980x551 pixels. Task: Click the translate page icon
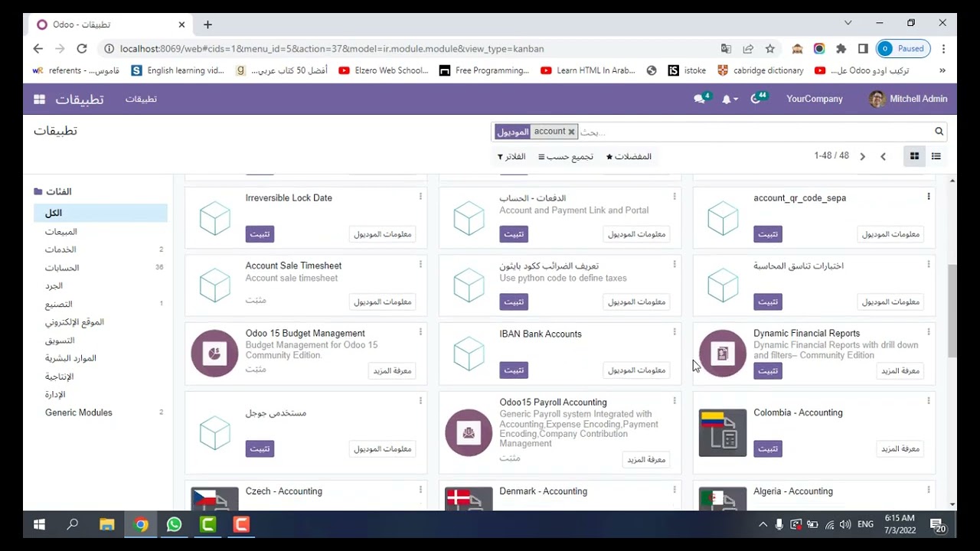point(726,48)
